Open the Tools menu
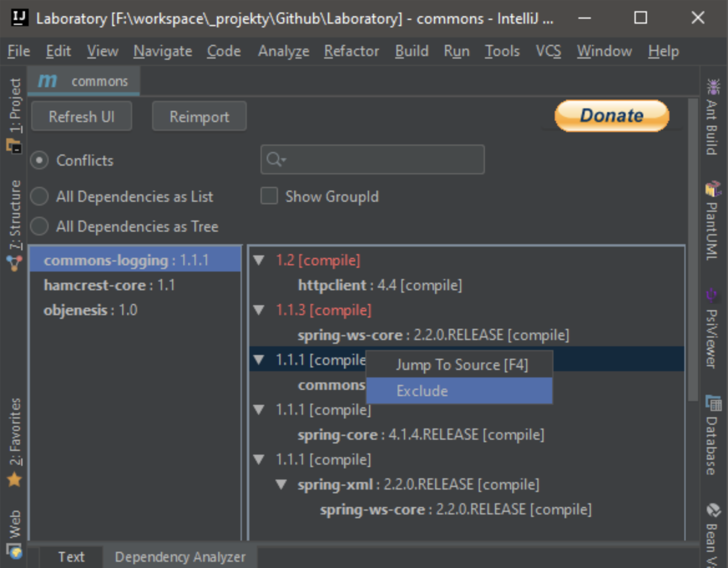Screen dimensions: 728x568 (502, 51)
